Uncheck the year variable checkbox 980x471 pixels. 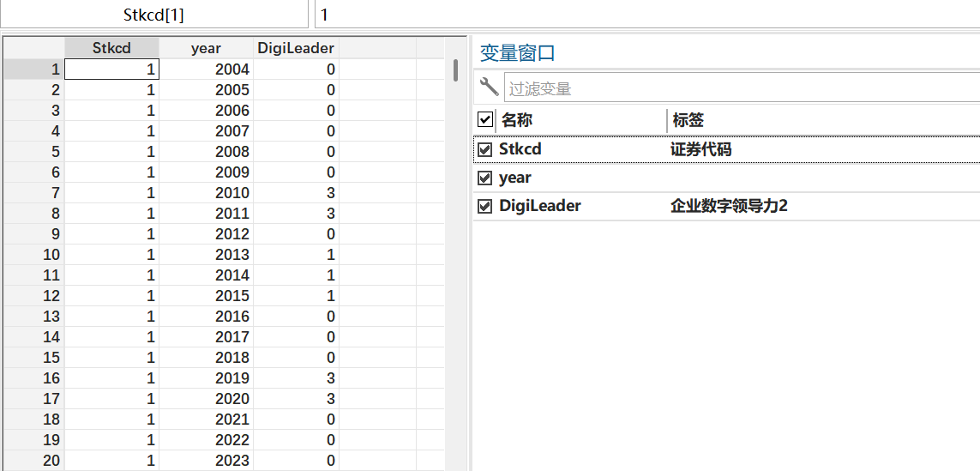tap(484, 178)
